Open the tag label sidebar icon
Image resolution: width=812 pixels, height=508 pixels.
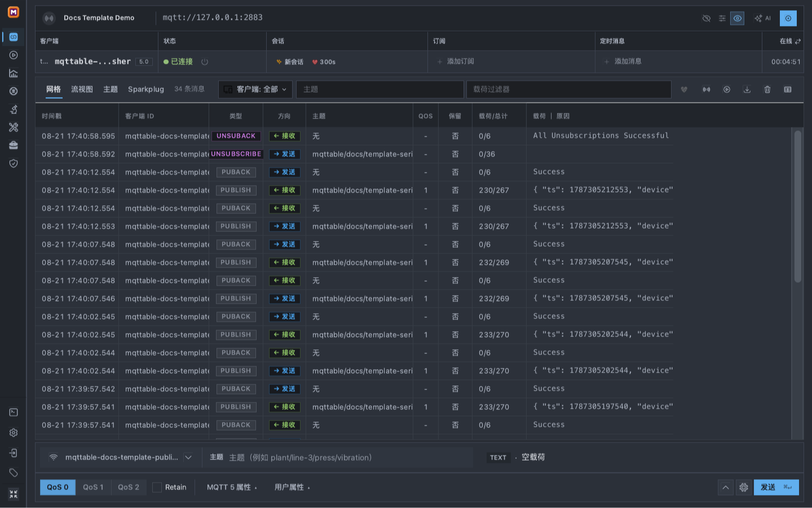click(x=14, y=473)
